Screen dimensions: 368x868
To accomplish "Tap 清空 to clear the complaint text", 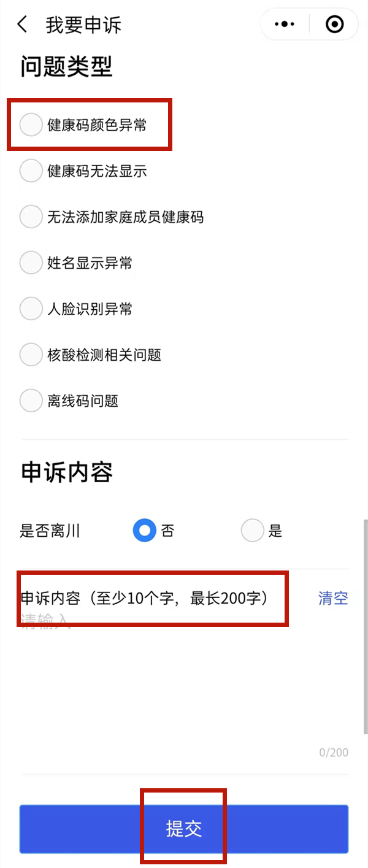I will (x=333, y=598).
